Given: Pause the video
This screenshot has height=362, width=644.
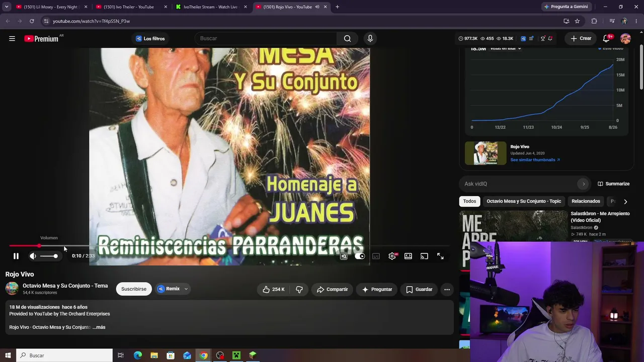Looking at the screenshot, I should tap(16, 256).
